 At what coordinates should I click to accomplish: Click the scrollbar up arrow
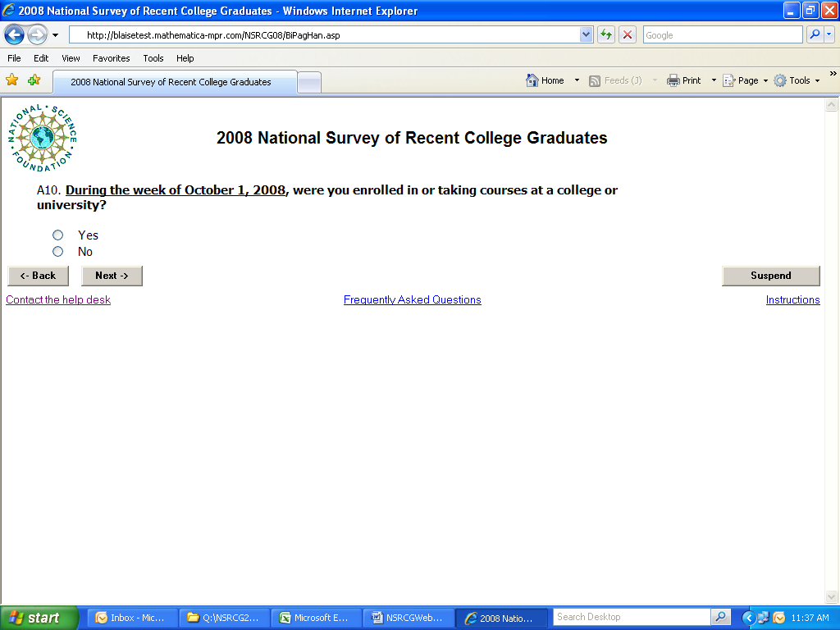[x=832, y=105]
